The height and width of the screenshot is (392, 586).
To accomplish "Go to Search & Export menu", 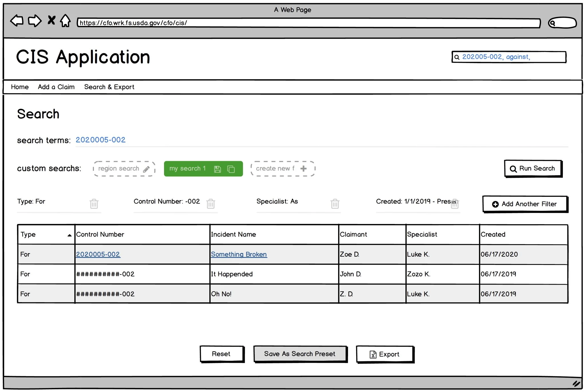I will point(109,87).
